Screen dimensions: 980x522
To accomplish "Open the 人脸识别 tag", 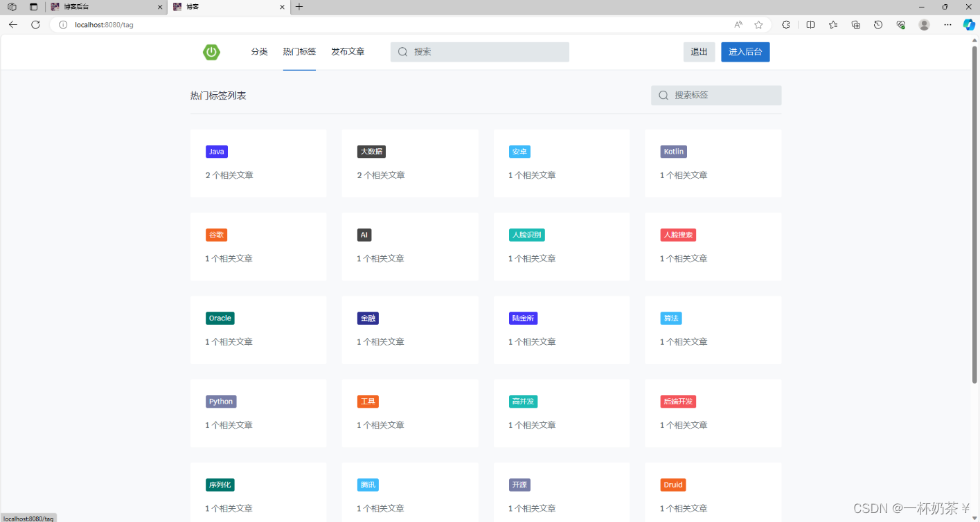I will click(527, 235).
